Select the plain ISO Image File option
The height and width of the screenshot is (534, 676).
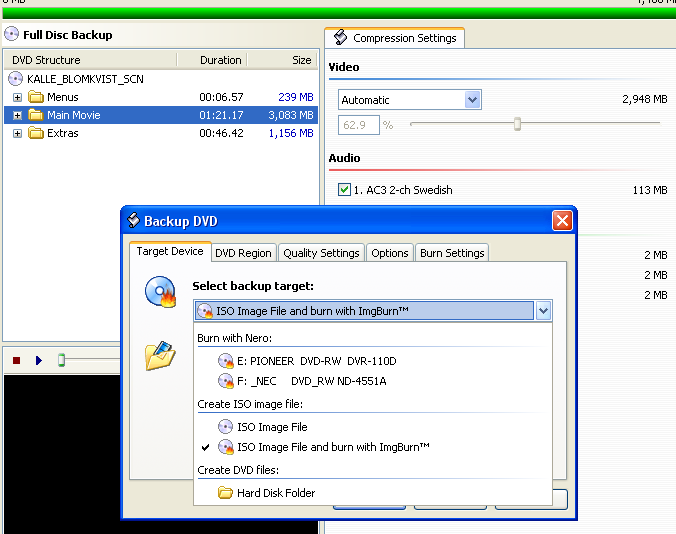click(x=271, y=427)
